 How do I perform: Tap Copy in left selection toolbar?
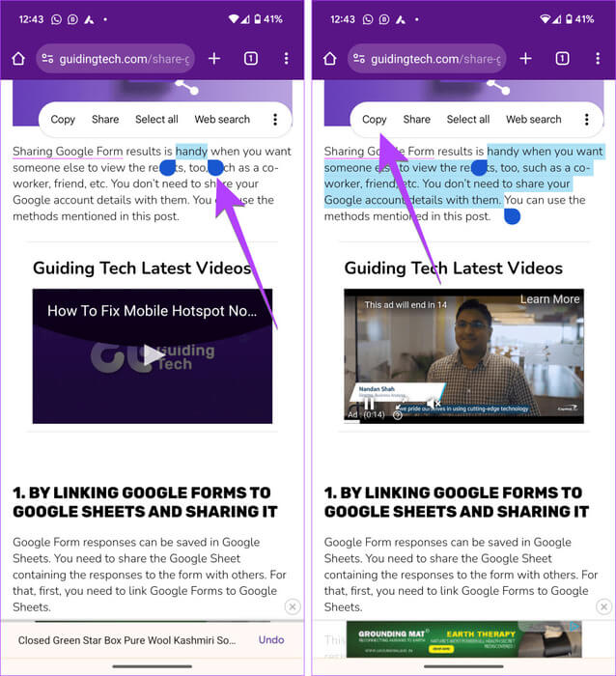(63, 120)
